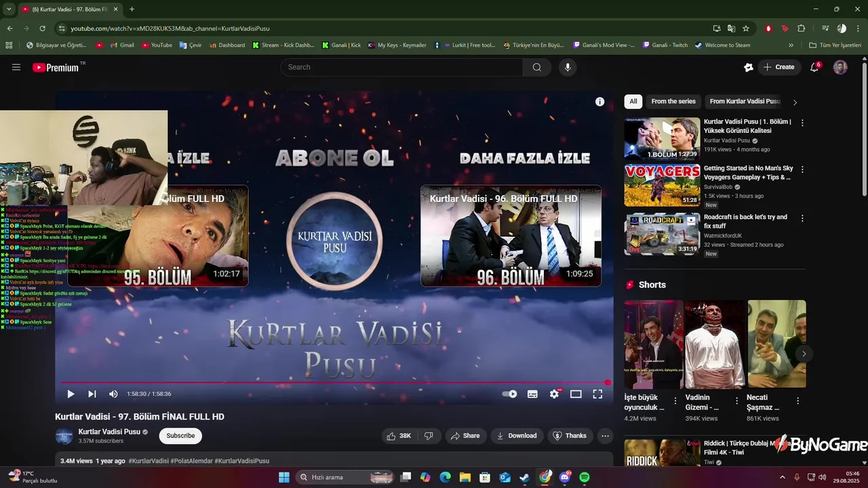Open more actions under the video

[x=606, y=436]
